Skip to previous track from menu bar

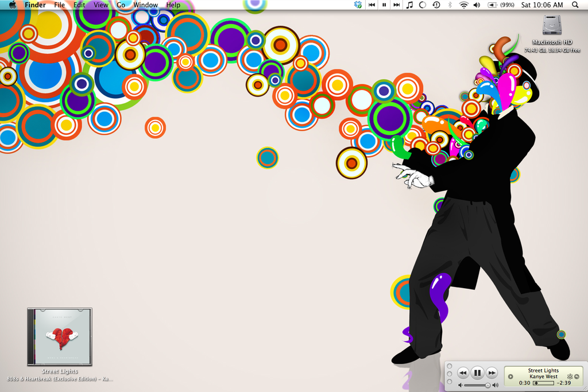372,5
